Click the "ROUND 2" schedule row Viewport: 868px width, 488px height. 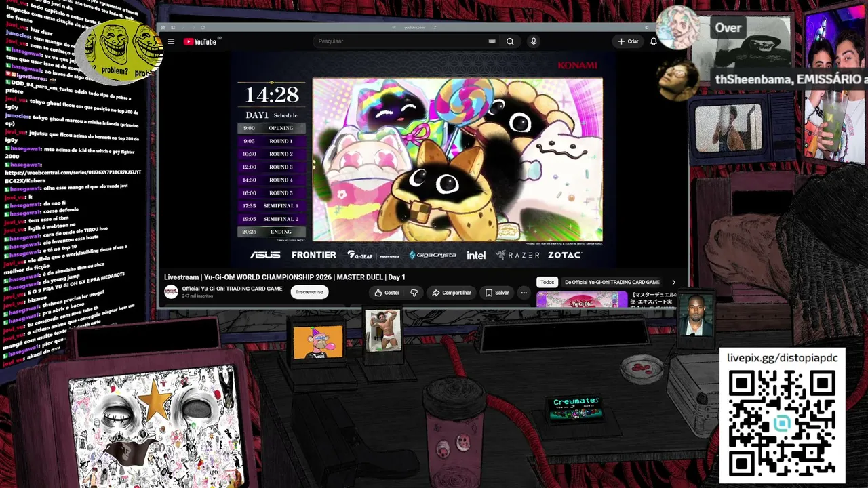271,154
